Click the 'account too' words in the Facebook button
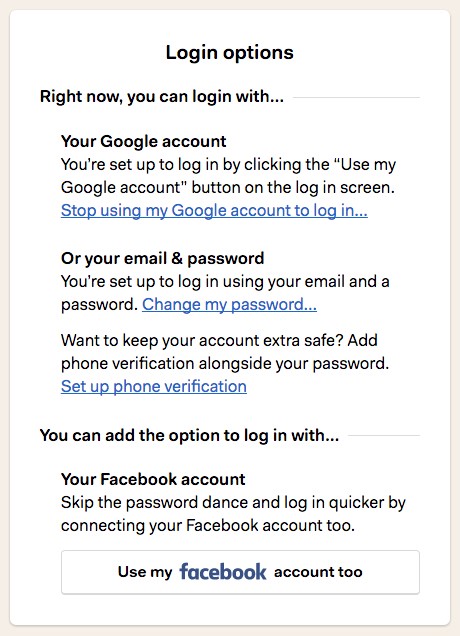 pyautogui.click(x=318, y=572)
